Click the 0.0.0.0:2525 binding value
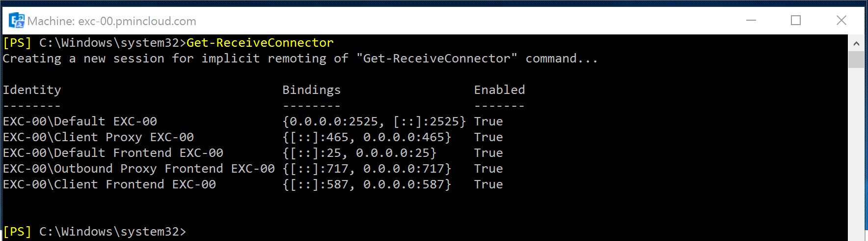Image resolution: width=868 pixels, height=241 pixels. point(334,121)
